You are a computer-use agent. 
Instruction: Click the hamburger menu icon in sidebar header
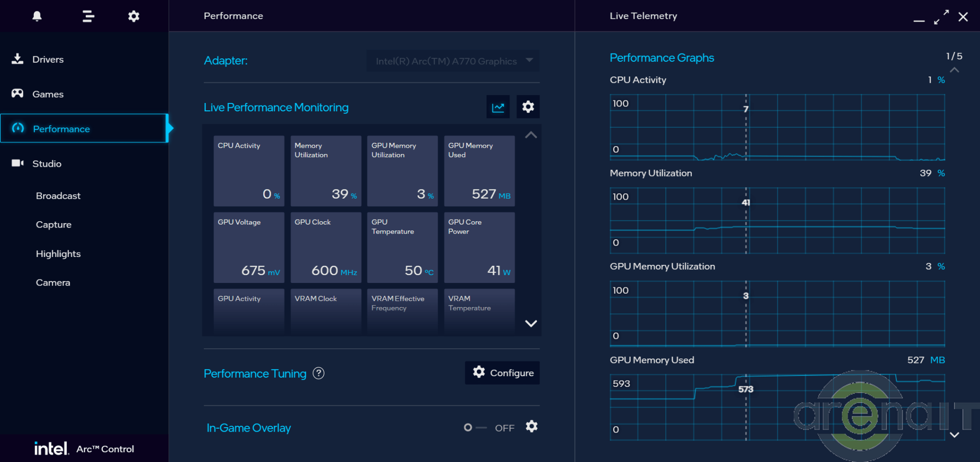click(x=88, y=16)
